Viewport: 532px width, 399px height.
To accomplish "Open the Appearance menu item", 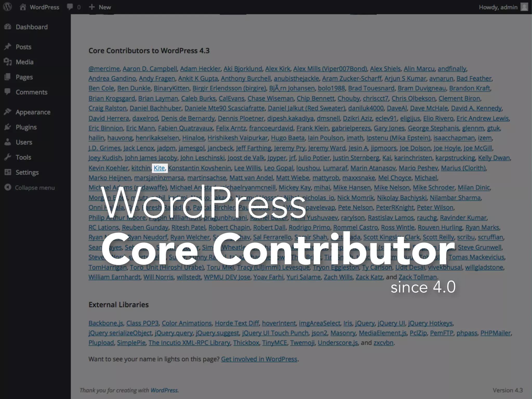I will pyautogui.click(x=33, y=112).
